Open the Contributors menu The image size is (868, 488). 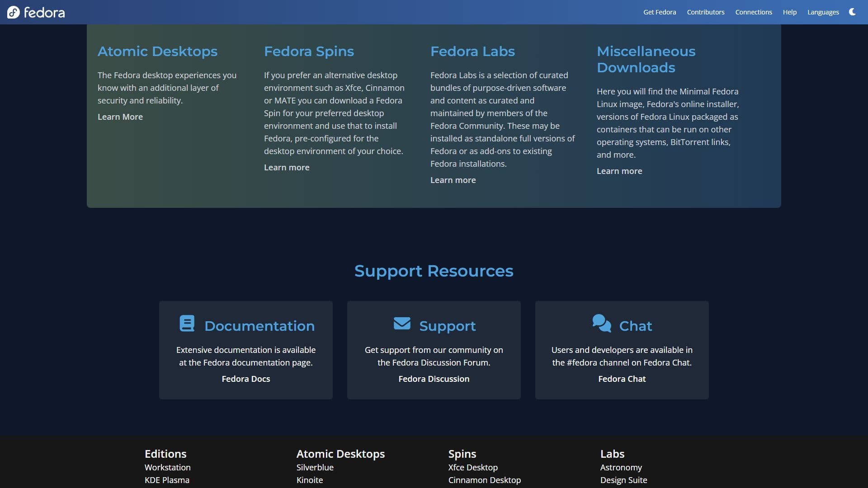pos(705,12)
